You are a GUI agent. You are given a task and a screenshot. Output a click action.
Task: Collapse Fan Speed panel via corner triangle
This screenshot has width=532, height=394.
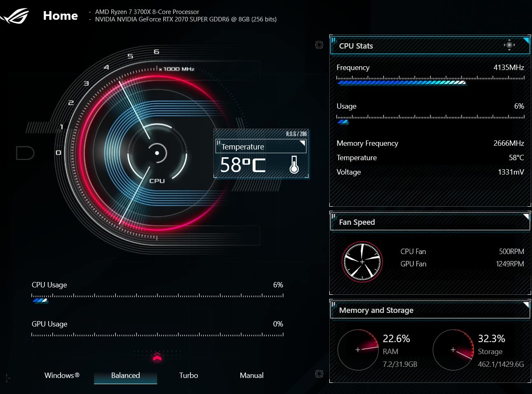coord(526,216)
